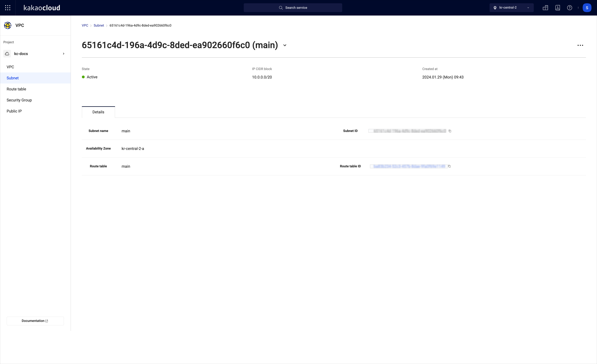597x364 pixels.
Task: Select Subnet in the sidebar menu
Action: 35,78
